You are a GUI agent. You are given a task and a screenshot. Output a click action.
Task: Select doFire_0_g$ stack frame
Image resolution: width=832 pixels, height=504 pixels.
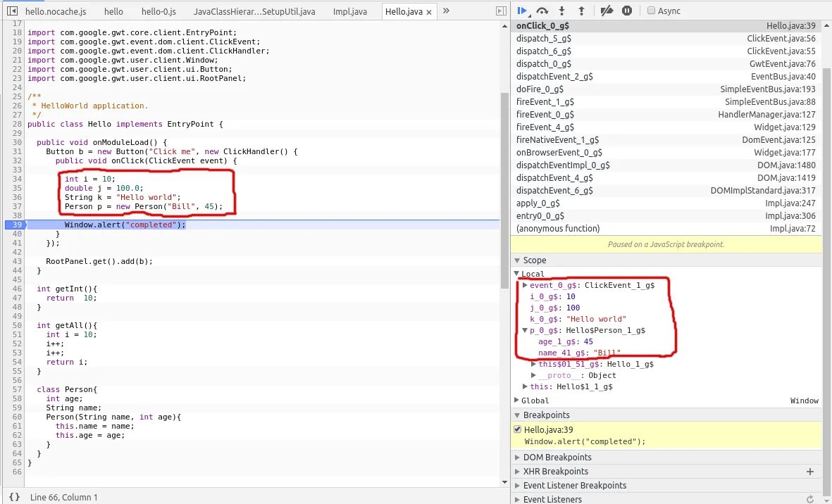click(667, 89)
